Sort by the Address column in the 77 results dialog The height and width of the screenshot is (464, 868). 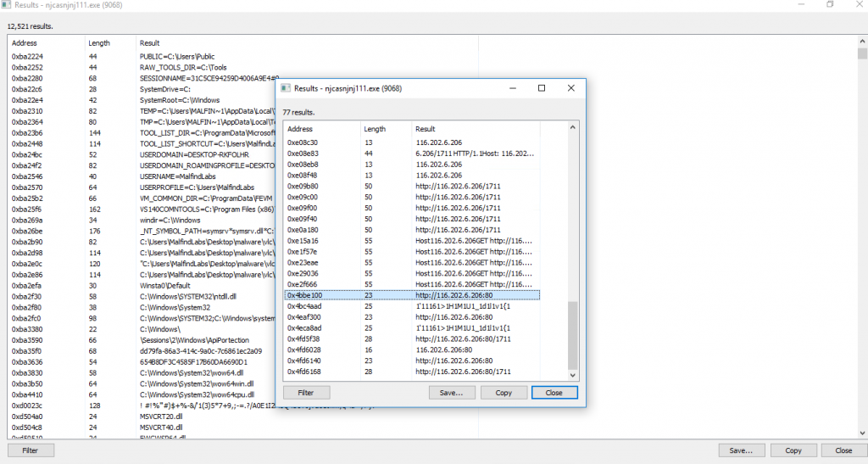point(321,129)
